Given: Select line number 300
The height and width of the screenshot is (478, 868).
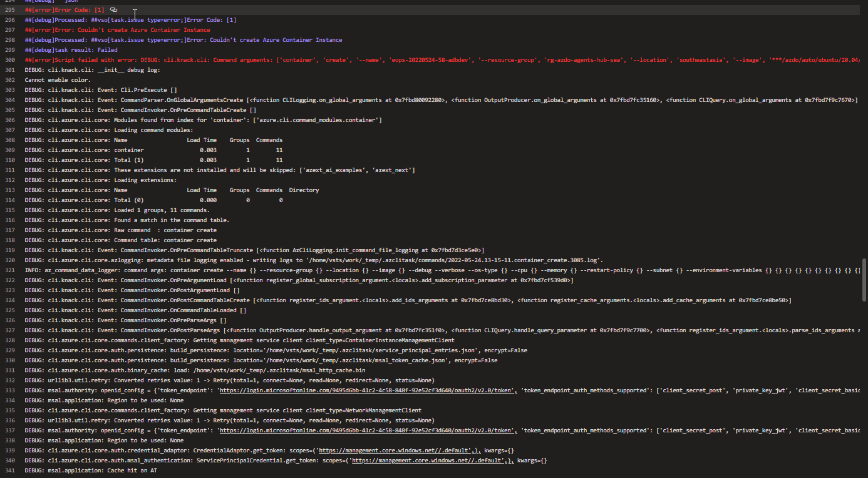Looking at the screenshot, I should [x=10, y=60].
